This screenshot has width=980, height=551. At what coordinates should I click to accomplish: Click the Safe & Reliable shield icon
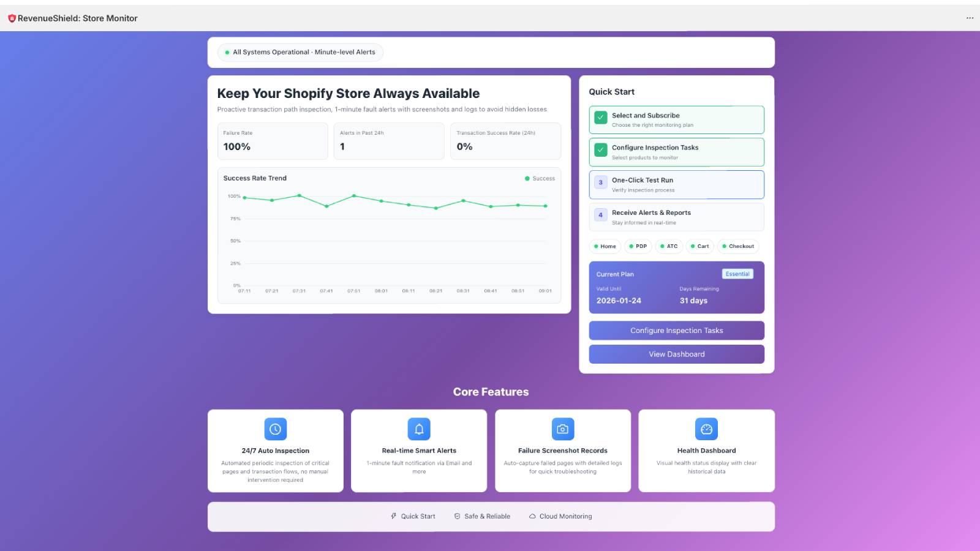pos(457,516)
